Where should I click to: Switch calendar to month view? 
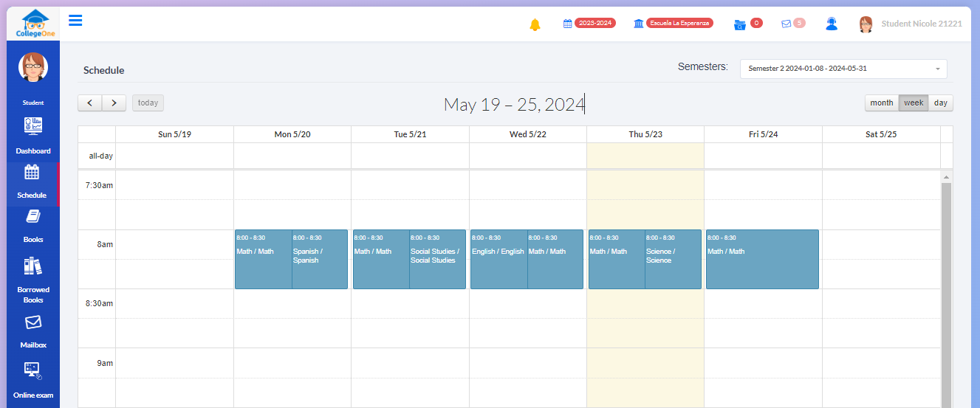coord(881,103)
